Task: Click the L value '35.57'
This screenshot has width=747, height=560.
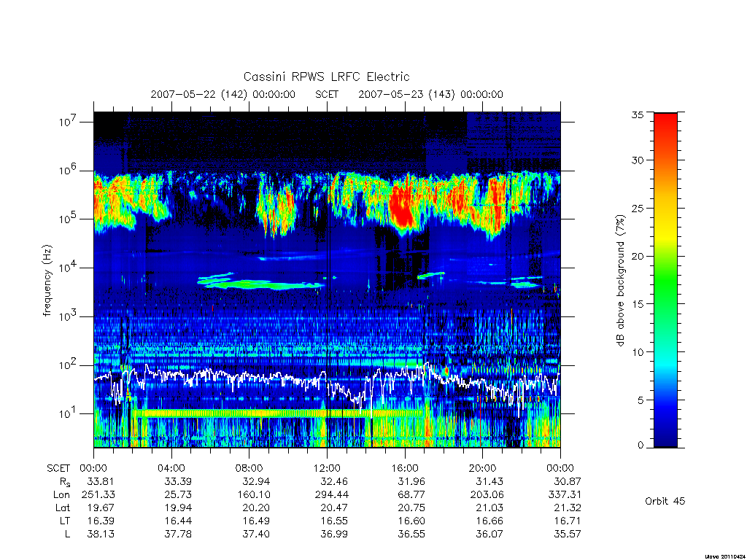Action: 568,534
